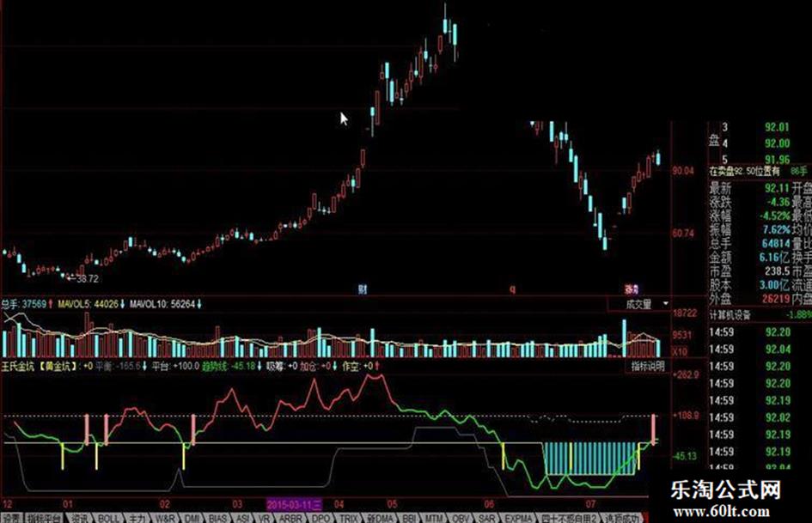812x523 pixels.
Task: Select the EXPMA indicator tab
Action: [518, 518]
